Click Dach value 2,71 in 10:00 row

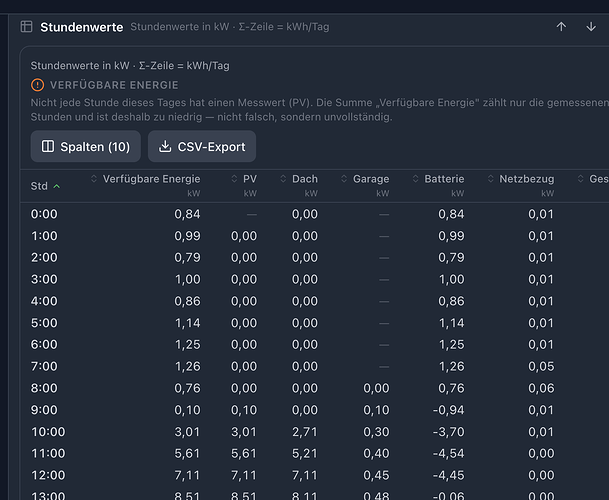coord(305,432)
